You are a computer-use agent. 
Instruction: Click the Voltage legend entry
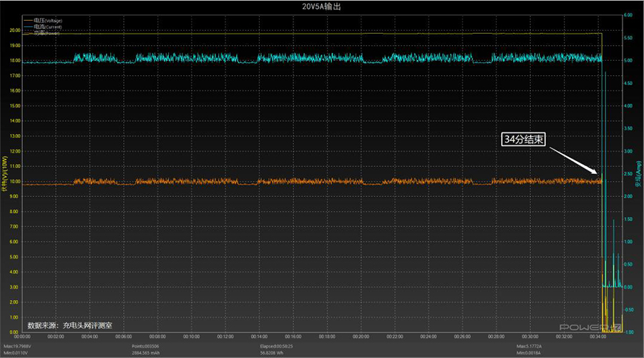pos(43,21)
